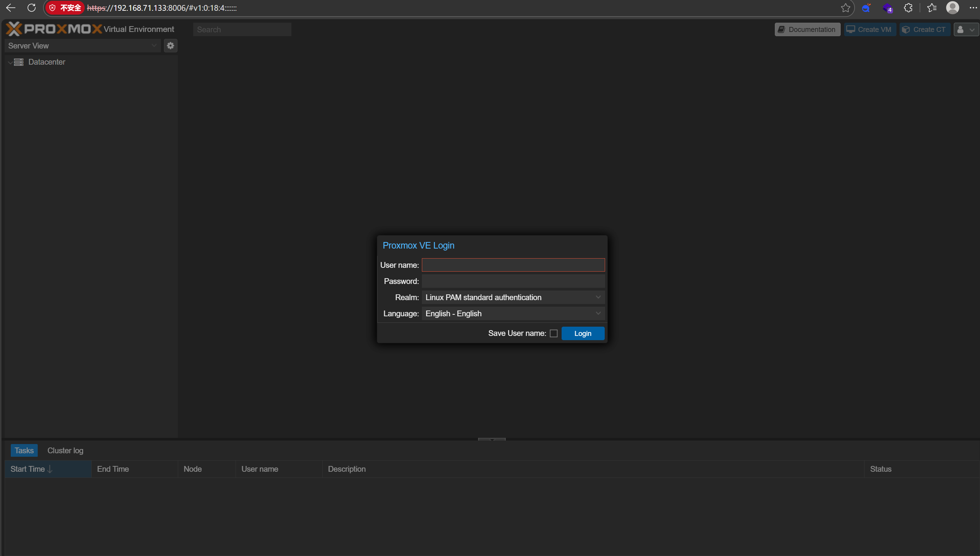980x556 pixels.
Task: Click the Documentation button
Action: point(807,30)
